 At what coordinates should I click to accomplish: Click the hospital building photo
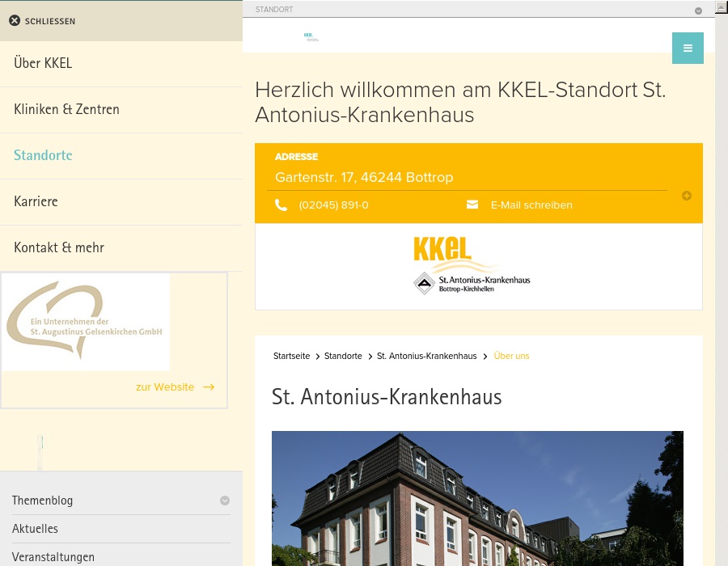(477, 499)
